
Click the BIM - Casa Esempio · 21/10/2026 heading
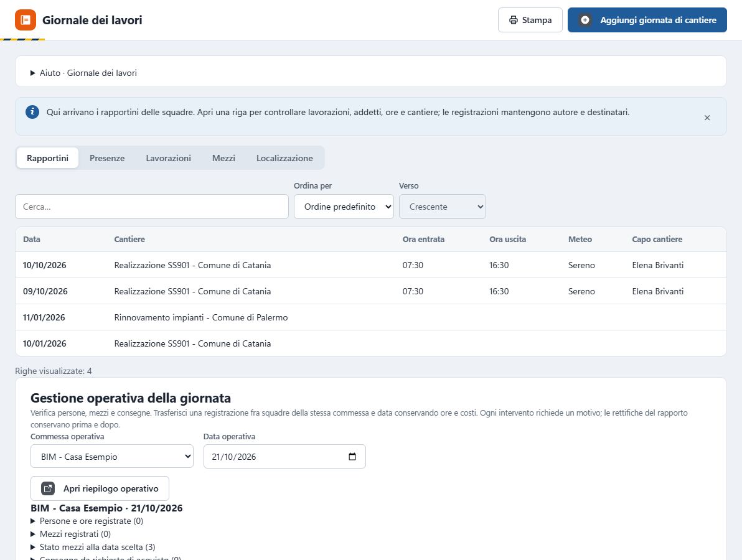(106, 508)
